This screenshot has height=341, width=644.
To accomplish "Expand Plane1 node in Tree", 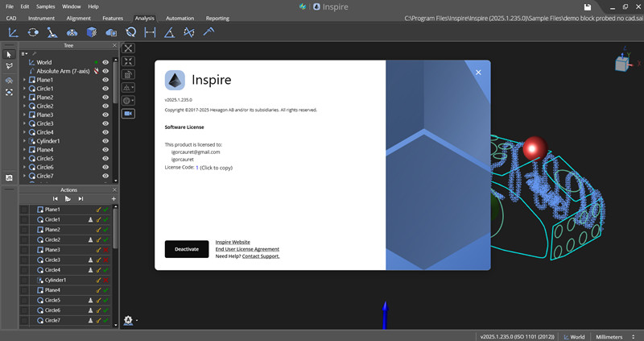I will coord(24,80).
